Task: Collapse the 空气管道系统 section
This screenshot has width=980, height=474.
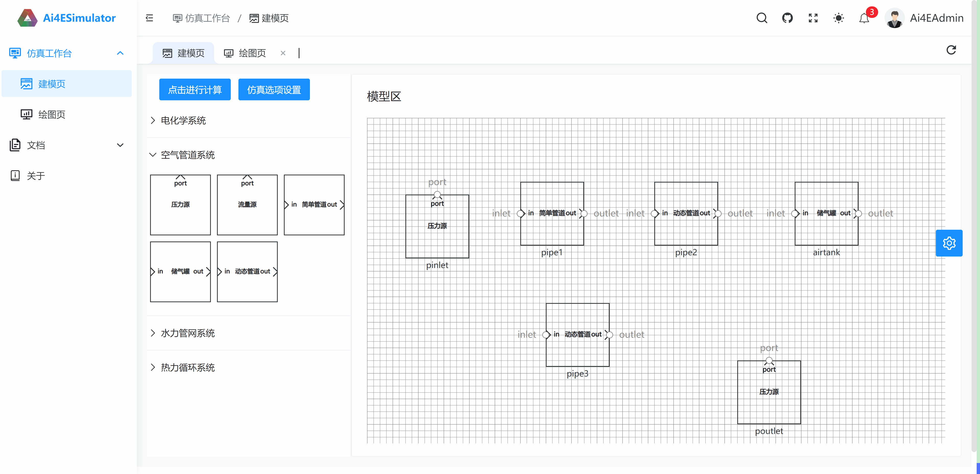Action: tap(188, 155)
